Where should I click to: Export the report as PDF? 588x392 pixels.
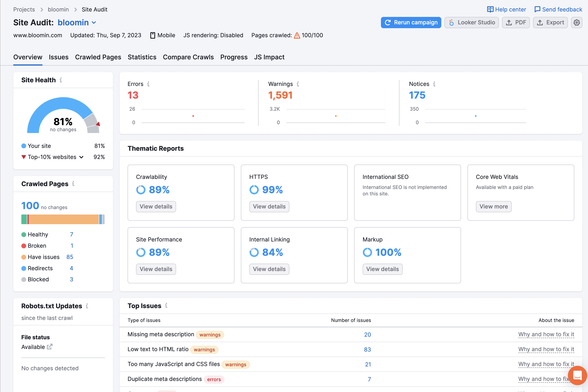pos(516,23)
